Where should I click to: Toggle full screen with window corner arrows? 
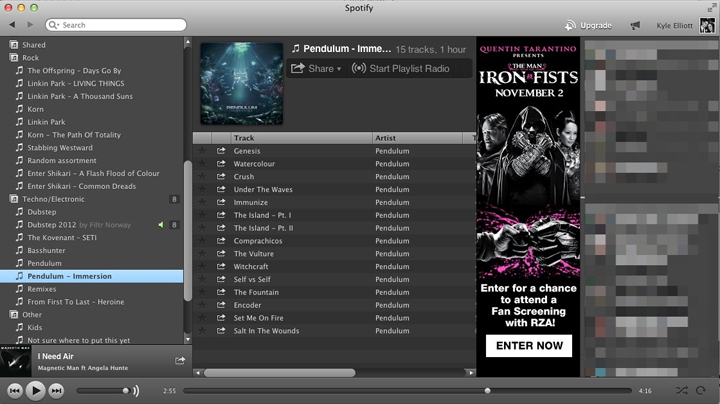711,8
